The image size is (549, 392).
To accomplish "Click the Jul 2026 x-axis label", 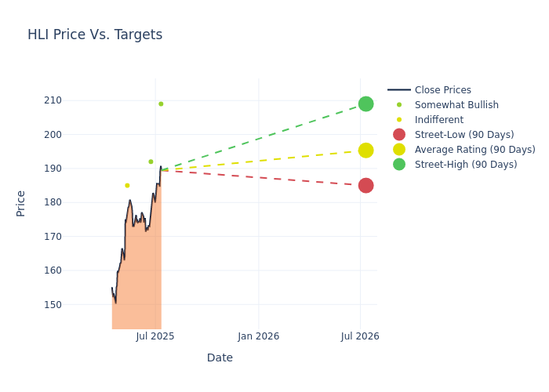I will coord(360,336).
